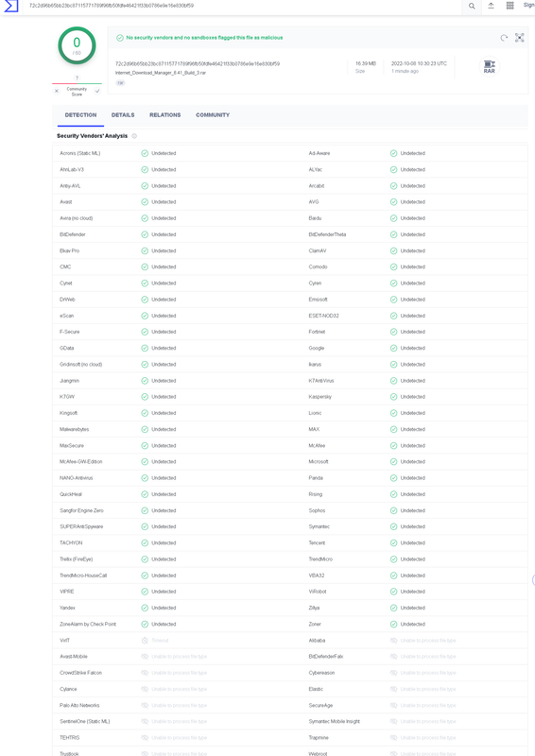Select the SentinelOne (Static ML) vendor name
The width and height of the screenshot is (535, 756).
[85, 721]
